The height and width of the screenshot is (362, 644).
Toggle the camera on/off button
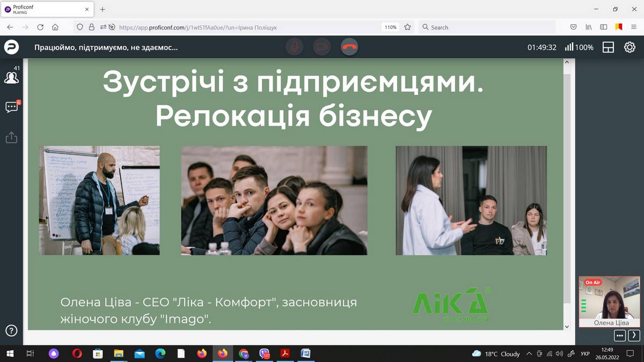[x=322, y=47]
